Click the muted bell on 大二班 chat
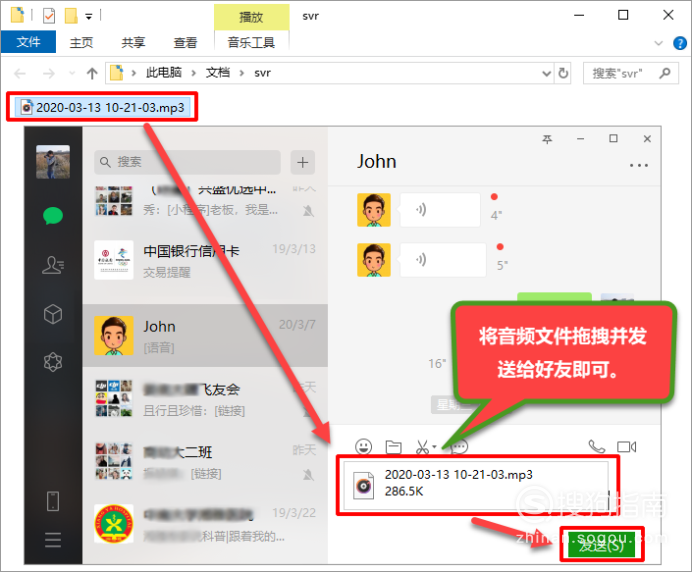 pyautogui.click(x=308, y=475)
